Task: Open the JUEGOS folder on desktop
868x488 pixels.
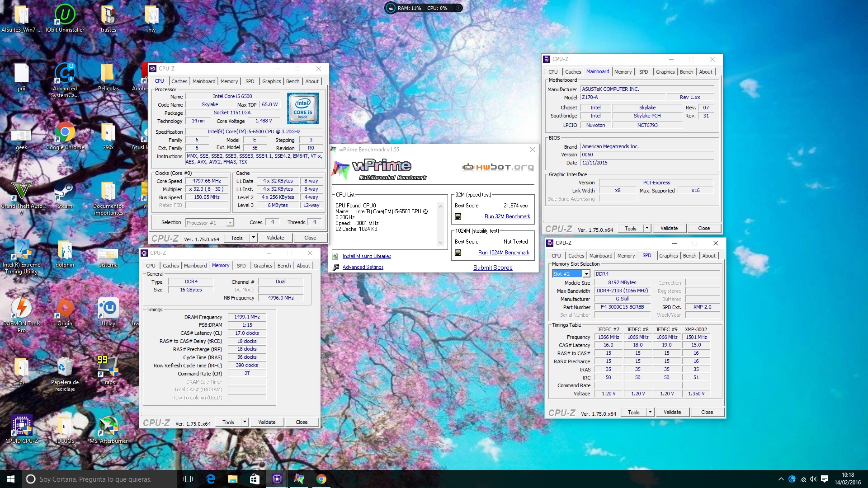Action: point(65,429)
